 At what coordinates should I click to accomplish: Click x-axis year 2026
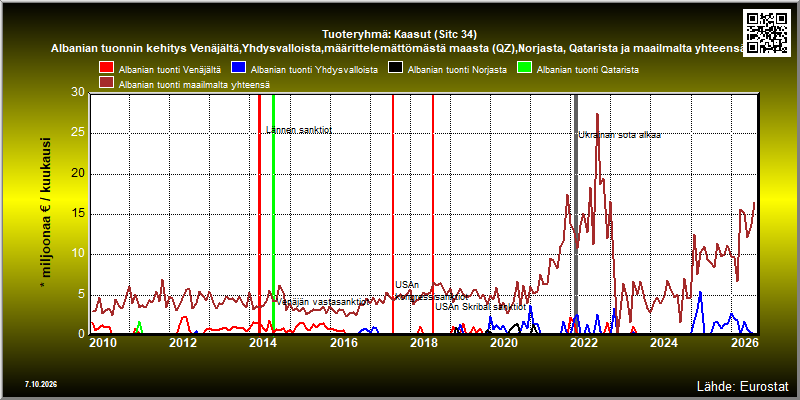click(x=743, y=343)
